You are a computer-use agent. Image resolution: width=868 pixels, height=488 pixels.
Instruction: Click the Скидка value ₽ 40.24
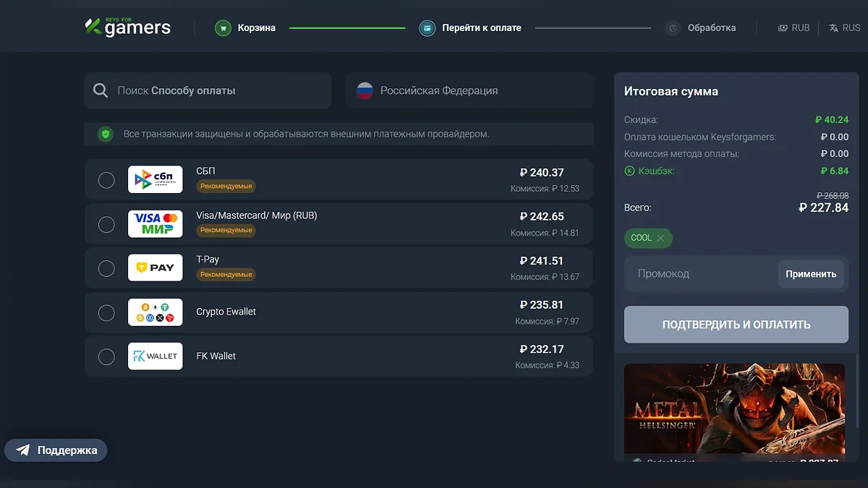[832, 120]
